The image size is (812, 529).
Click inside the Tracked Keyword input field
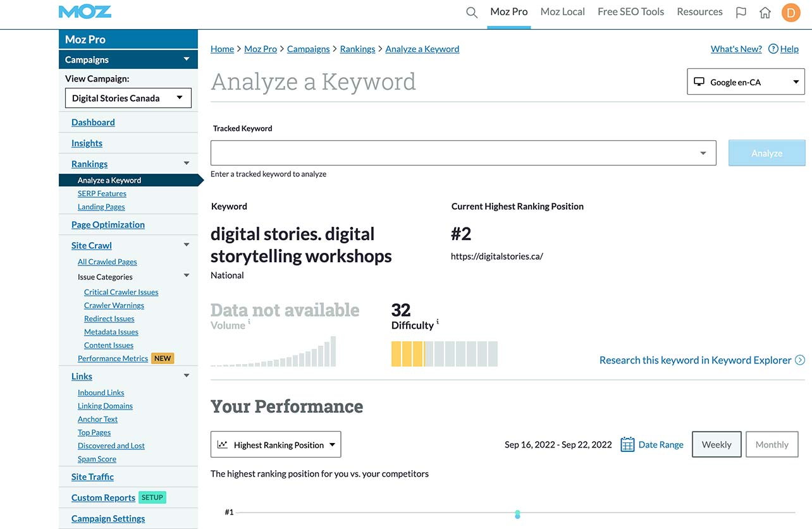[x=443, y=152]
